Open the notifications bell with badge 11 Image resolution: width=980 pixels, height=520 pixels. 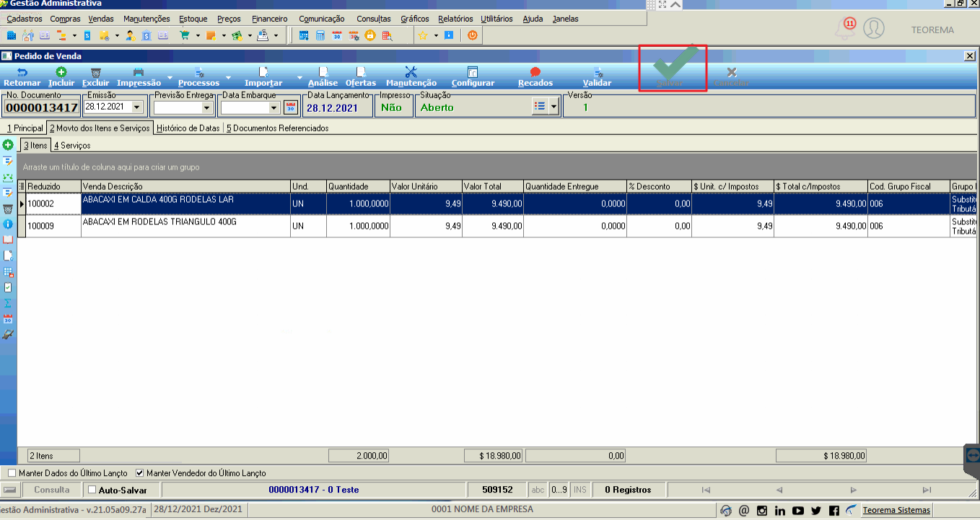point(844,29)
